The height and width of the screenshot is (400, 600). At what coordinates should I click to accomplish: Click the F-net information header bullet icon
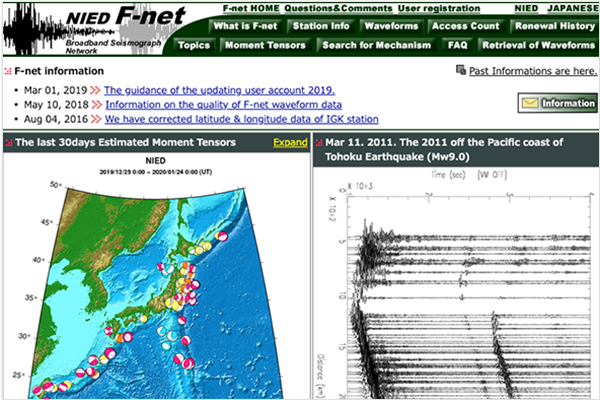click(x=8, y=72)
